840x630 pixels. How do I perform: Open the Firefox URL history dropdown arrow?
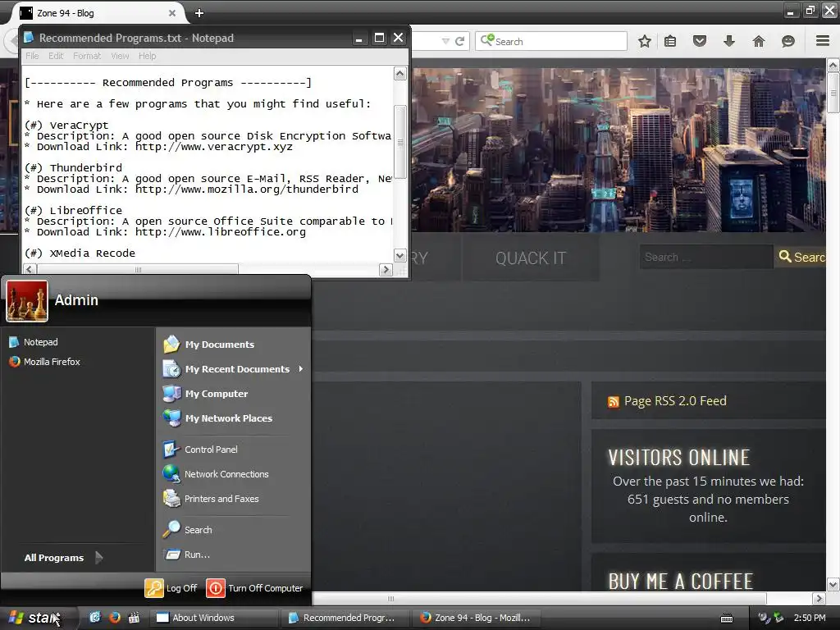445,41
